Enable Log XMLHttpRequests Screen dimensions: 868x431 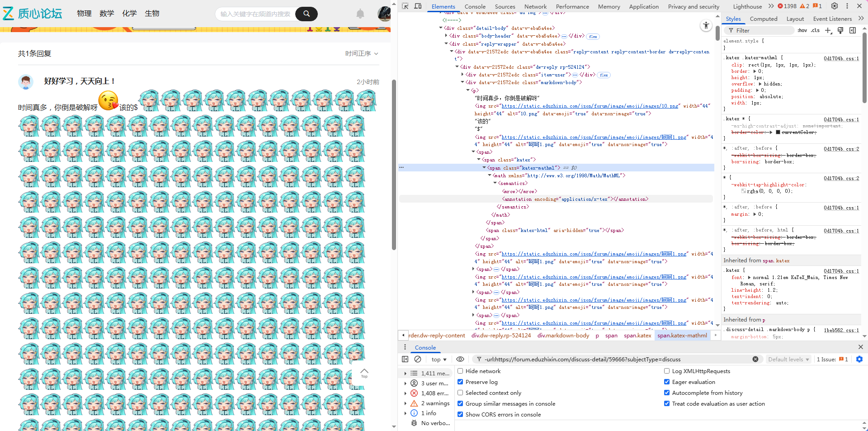(667, 371)
